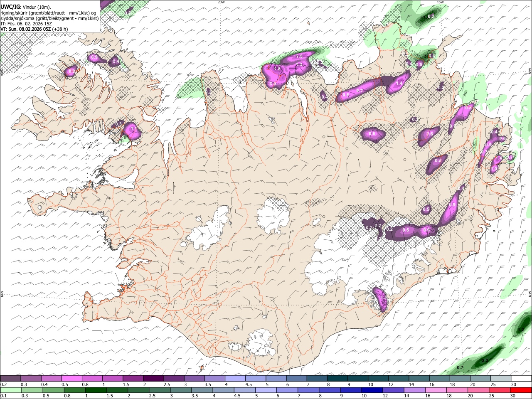
Task: Click the 'UWC/IG: Vindur (10m)' title text
Action: pos(26,7)
